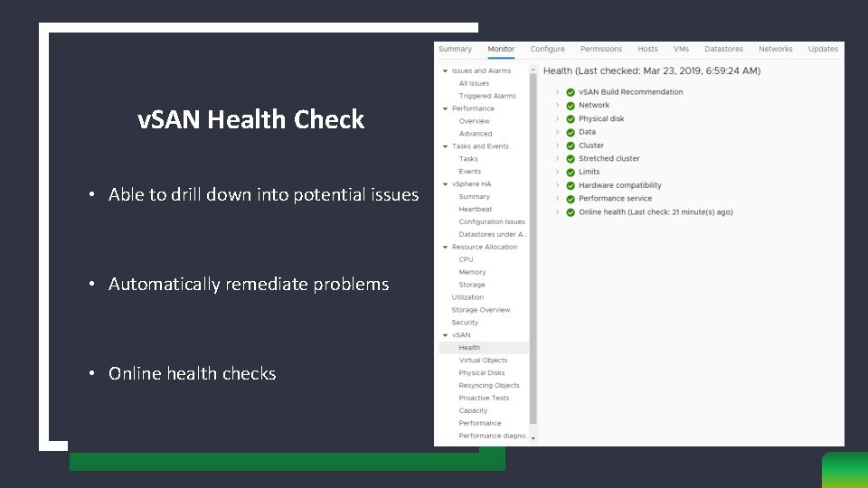The image size is (868, 488).
Task: Click green check icon beside Data
Action: 571,132
